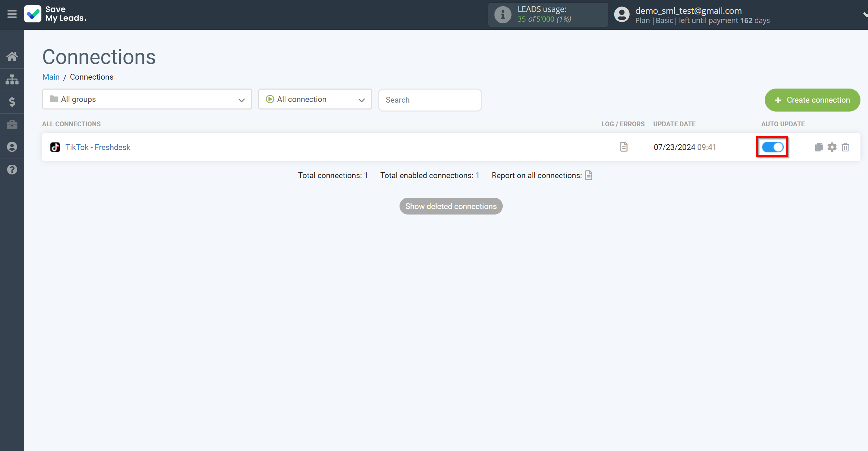Open the log/errors document icon
868x451 pixels.
click(x=623, y=147)
